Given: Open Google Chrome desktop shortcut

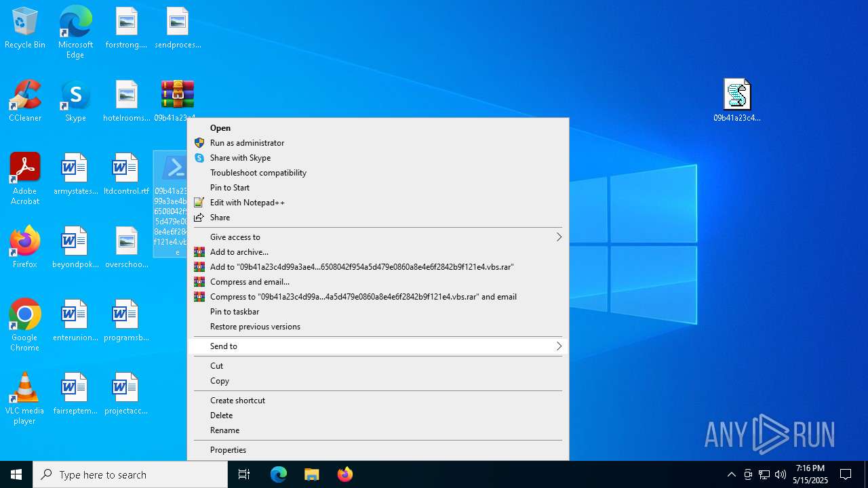Looking at the screenshot, I should click(25, 325).
